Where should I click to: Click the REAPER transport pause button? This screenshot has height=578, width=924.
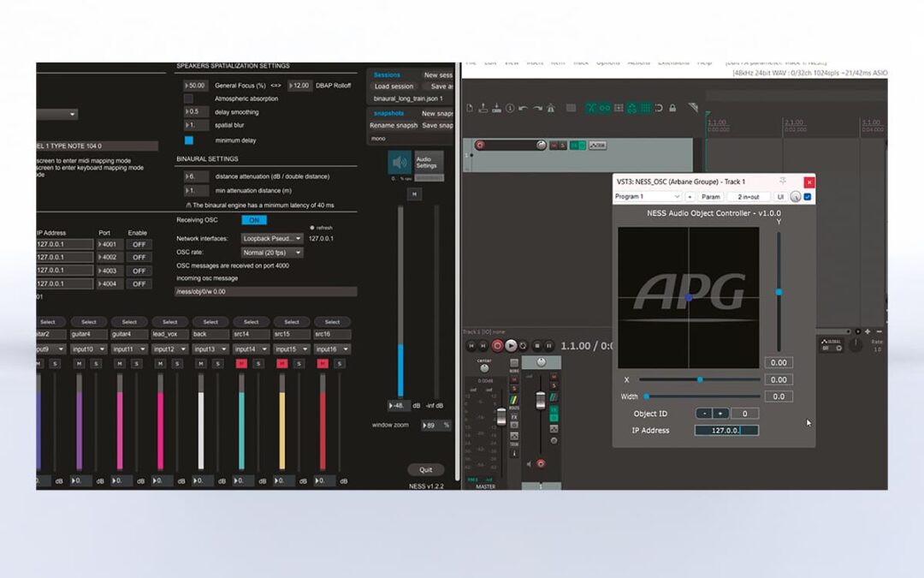548,346
